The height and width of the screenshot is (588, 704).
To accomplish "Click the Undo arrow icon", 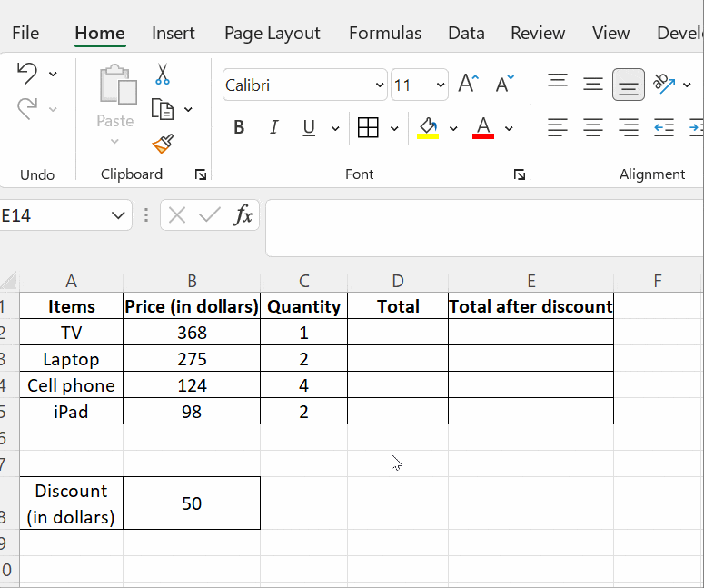I will point(27,74).
